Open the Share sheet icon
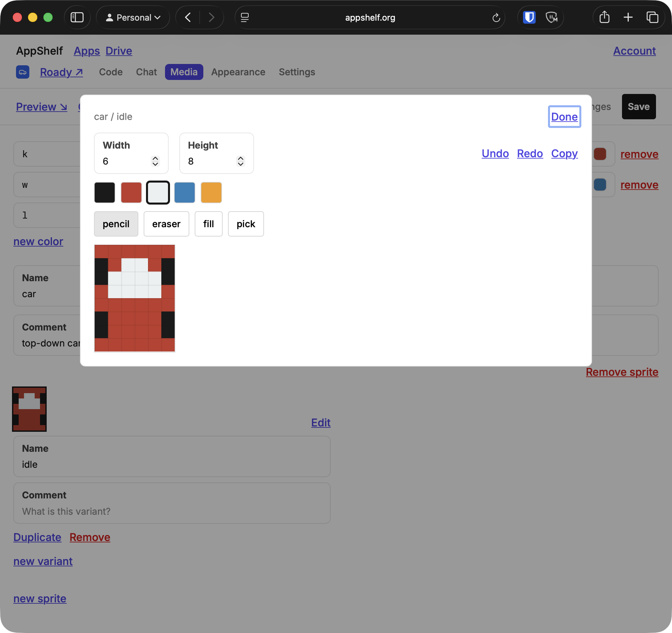Viewport: 672px width, 633px height. tap(604, 17)
